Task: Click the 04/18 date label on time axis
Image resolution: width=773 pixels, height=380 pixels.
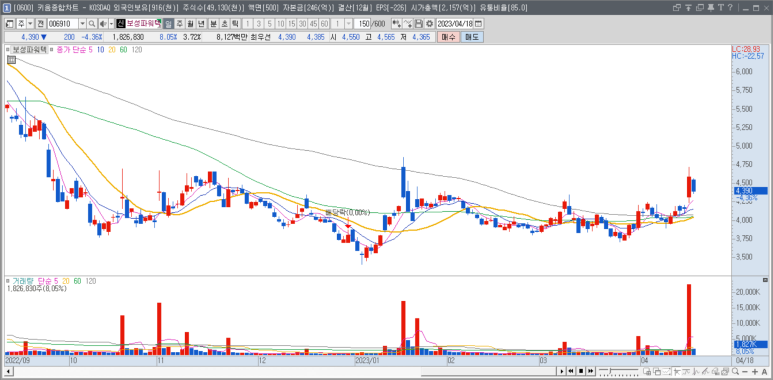Action: point(744,360)
